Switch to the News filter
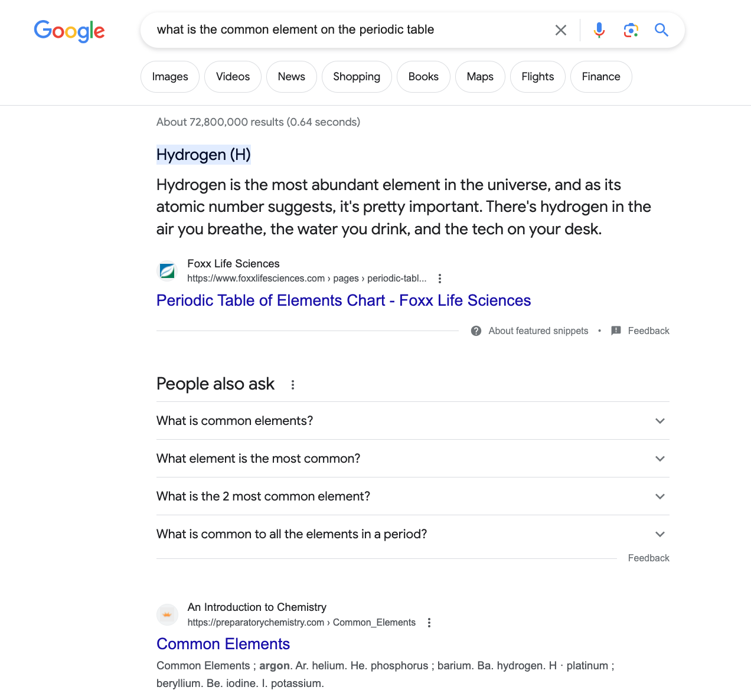Viewport: 751px width, 700px height. [x=292, y=77]
